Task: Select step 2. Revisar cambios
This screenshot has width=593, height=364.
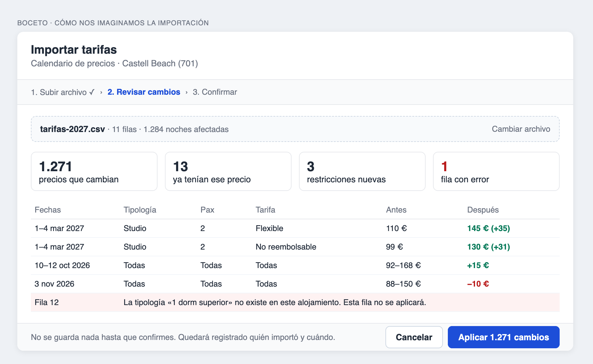Action: pos(144,92)
